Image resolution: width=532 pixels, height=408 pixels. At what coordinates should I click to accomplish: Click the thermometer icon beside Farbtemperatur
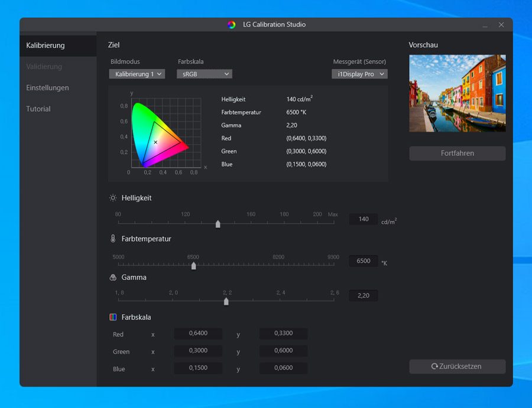pyautogui.click(x=113, y=239)
